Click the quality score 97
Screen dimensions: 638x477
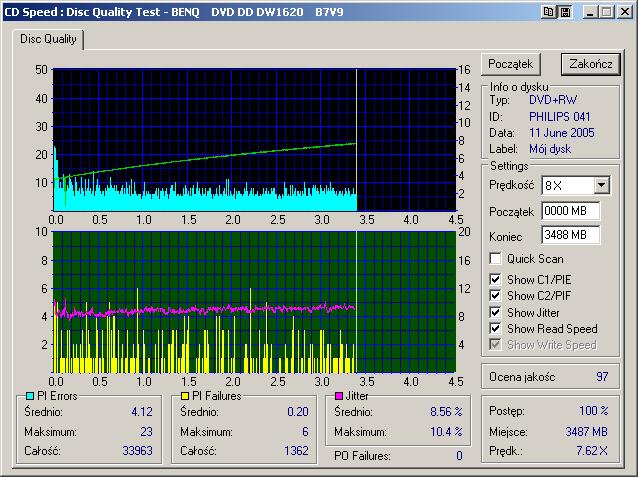tap(602, 376)
